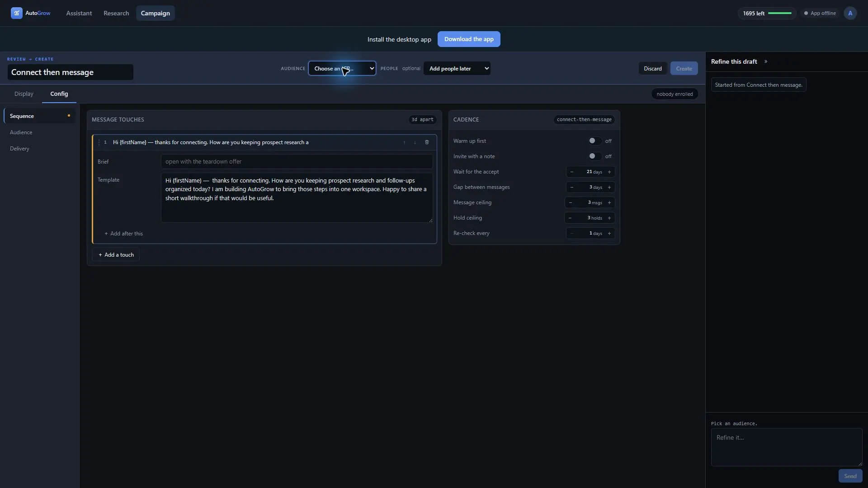
Task: Collapse the Refine this draft panel chevron
Action: [766, 61]
